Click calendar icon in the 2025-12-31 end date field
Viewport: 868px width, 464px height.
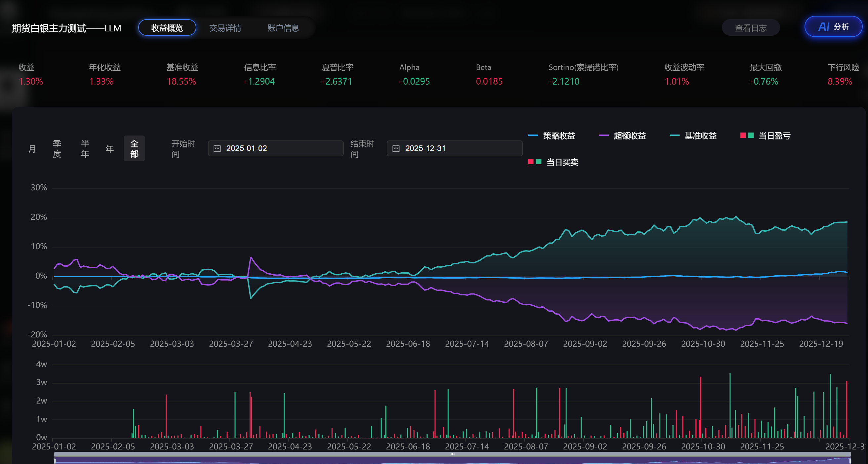(396, 149)
